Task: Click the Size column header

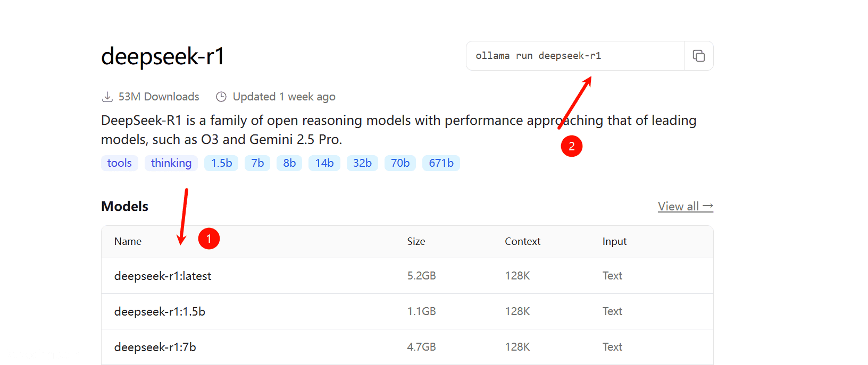Action: pyautogui.click(x=416, y=241)
